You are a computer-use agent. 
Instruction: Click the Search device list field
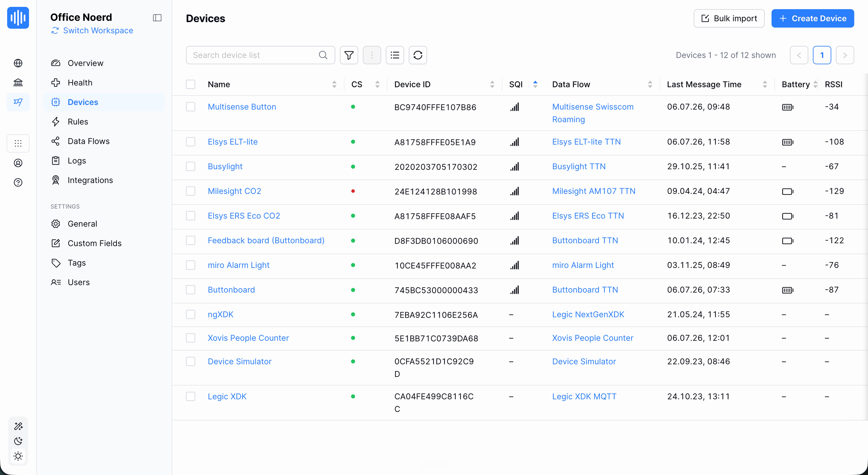click(260, 55)
